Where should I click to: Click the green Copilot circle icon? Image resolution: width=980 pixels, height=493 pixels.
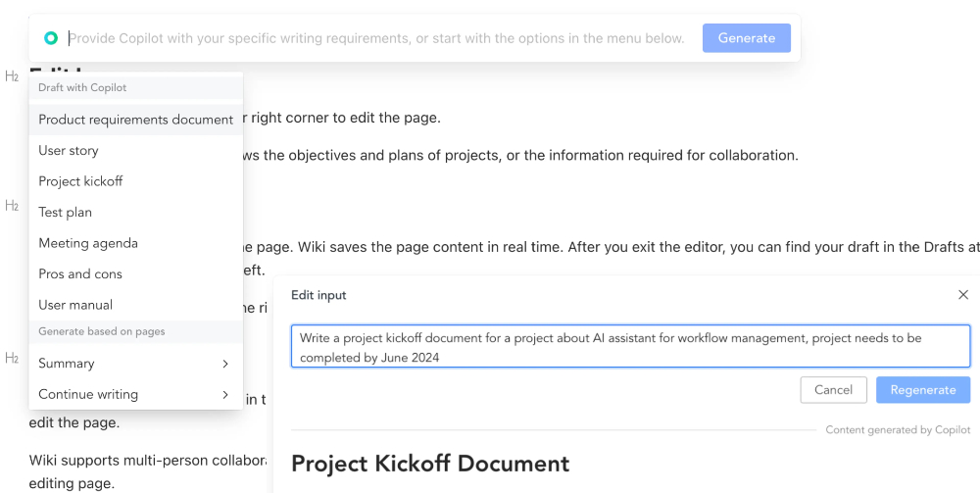pyautogui.click(x=51, y=38)
